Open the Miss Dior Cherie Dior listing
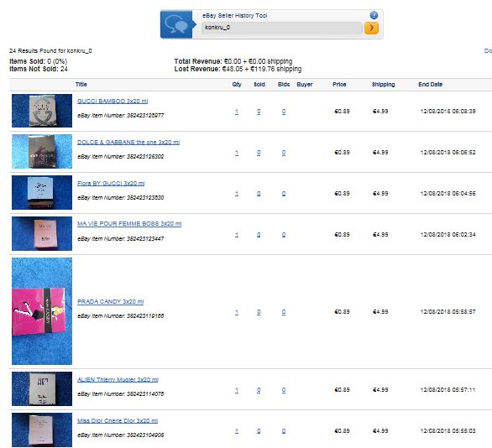Viewport: 492px width, 448px height. (x=118, y=420)
